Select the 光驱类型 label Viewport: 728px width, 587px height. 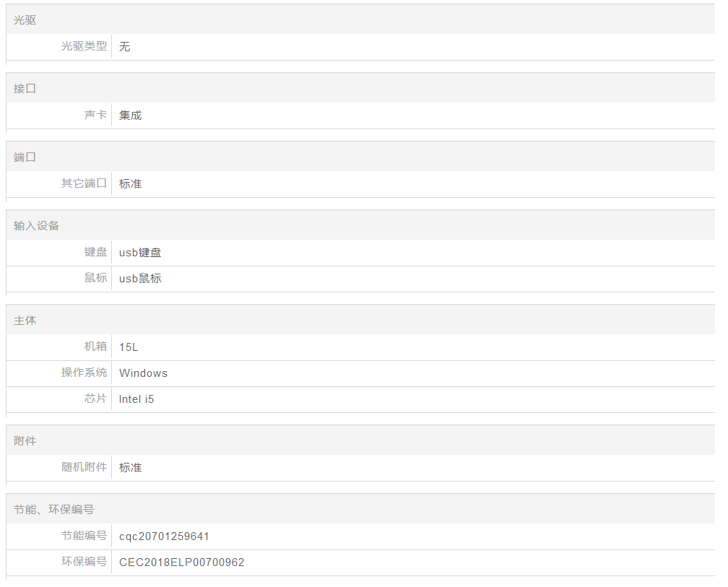84,46
